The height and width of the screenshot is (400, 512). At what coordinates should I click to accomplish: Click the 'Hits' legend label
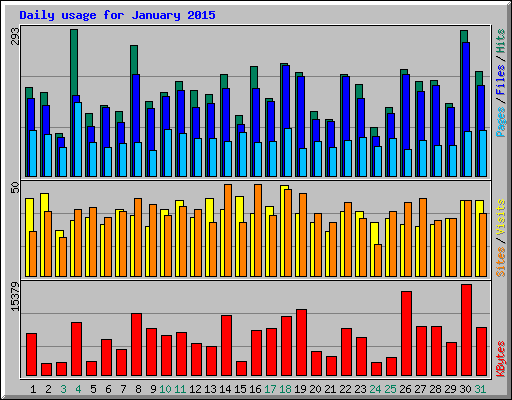point(501,41)
